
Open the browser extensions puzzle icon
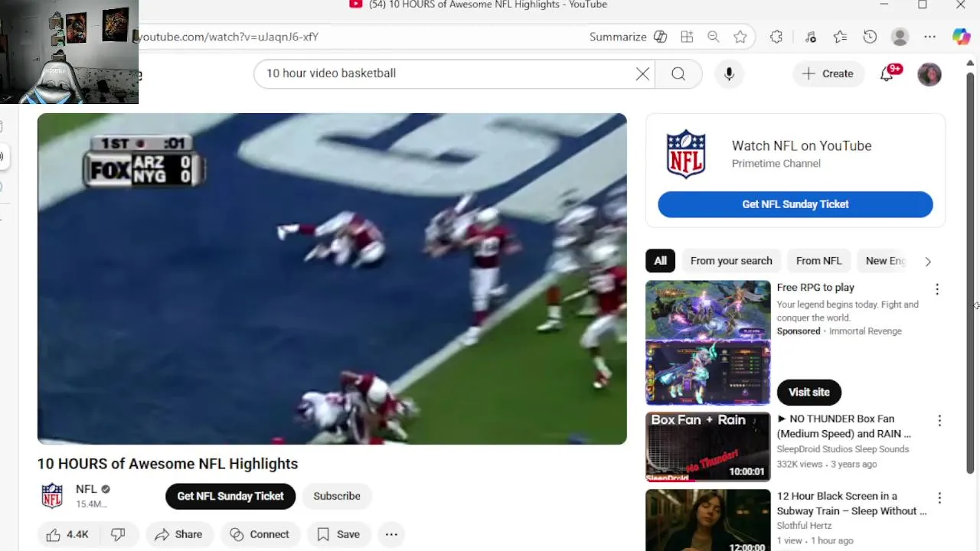pyautogui.click(x=776, y=37)
